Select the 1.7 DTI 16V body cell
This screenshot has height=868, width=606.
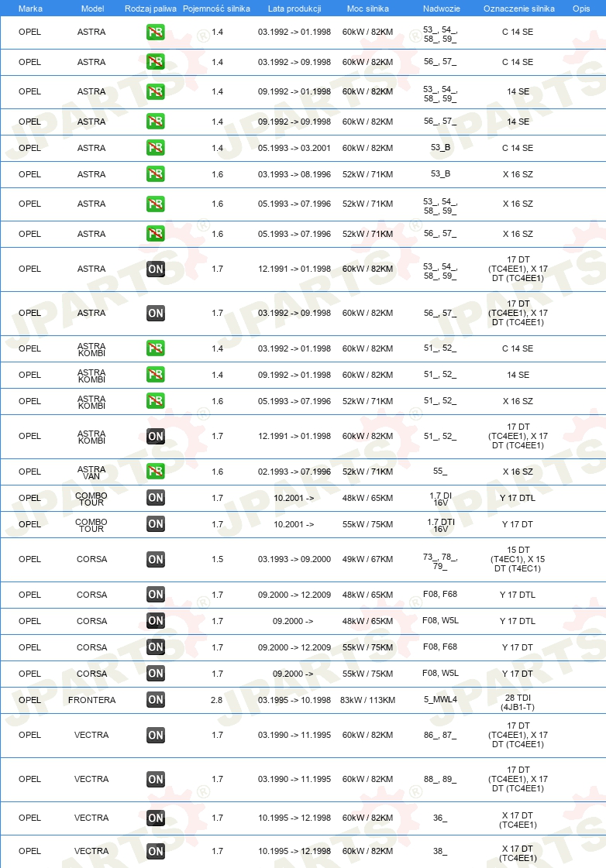coord(440,525)
